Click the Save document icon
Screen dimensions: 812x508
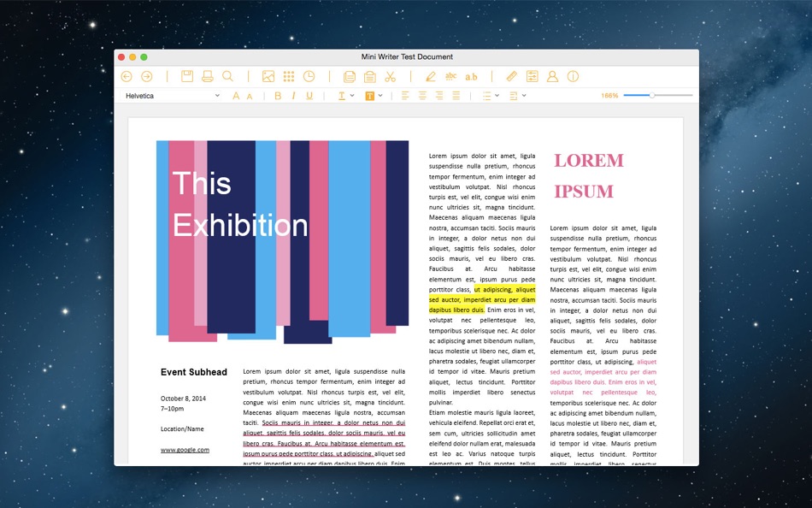click(x=189, y=75)
